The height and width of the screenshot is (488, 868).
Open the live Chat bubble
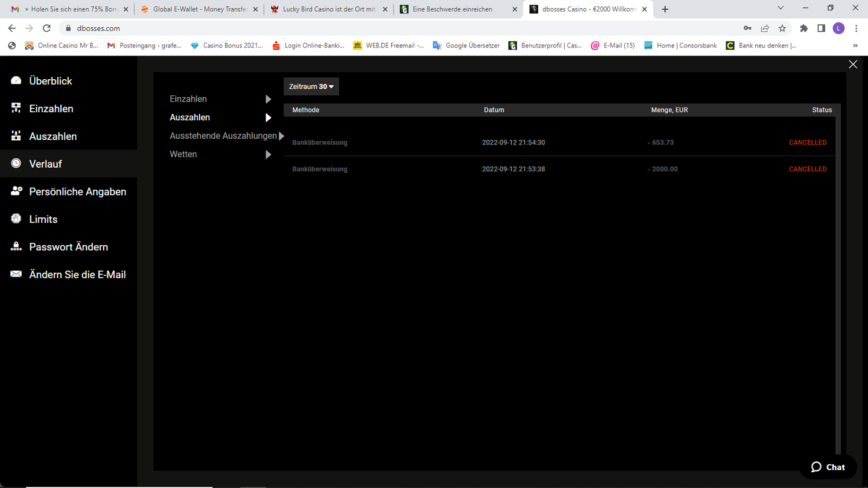coord(828,467)
